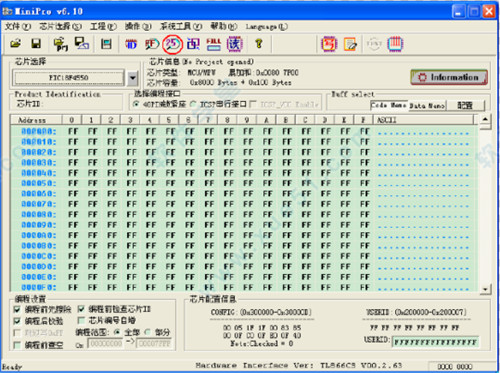Image resolution: width=500 pixels, height=373 pixels.
Task: Toggle the 编程后校验 verify-after-programming checkbox
Action: click(x=17, y=321)
